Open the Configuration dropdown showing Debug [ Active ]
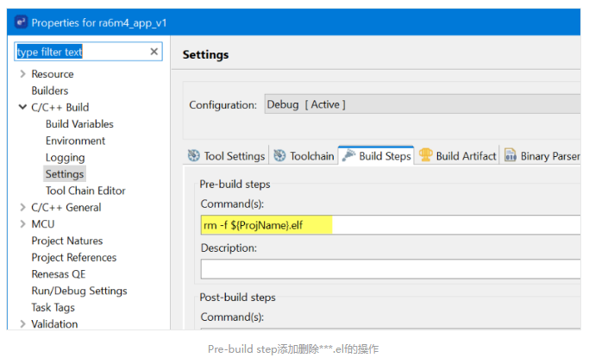The width and height of the screenshot is (589, 364). 423,104
